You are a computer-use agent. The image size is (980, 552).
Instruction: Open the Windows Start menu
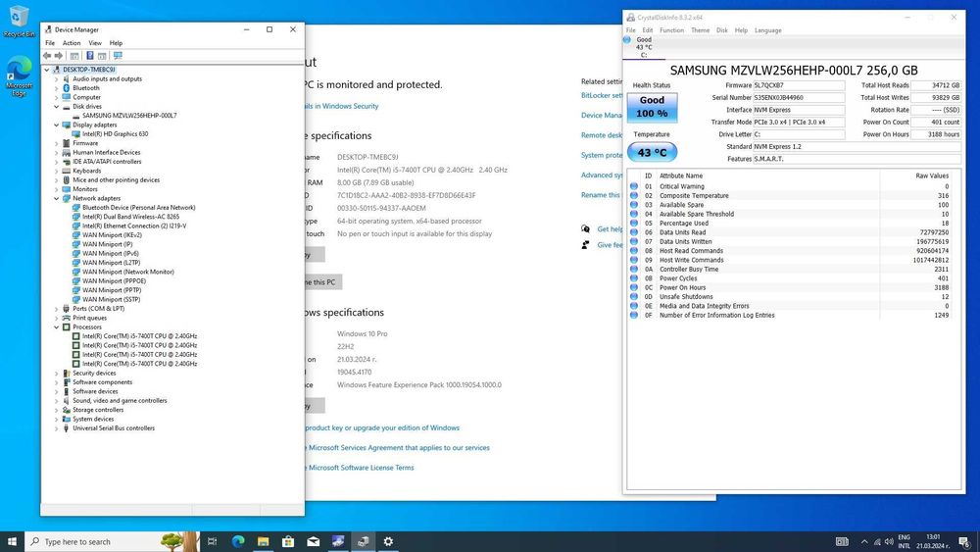[12, 541]
